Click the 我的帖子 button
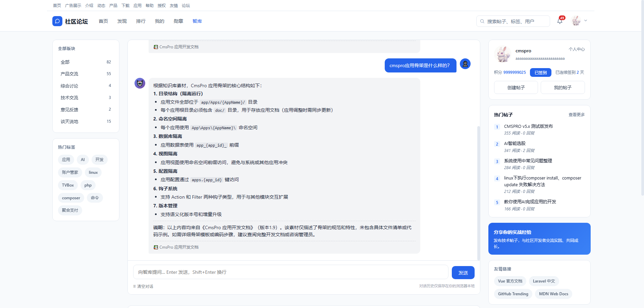This screenshot has width=644, height=308. tap(562, 88)
